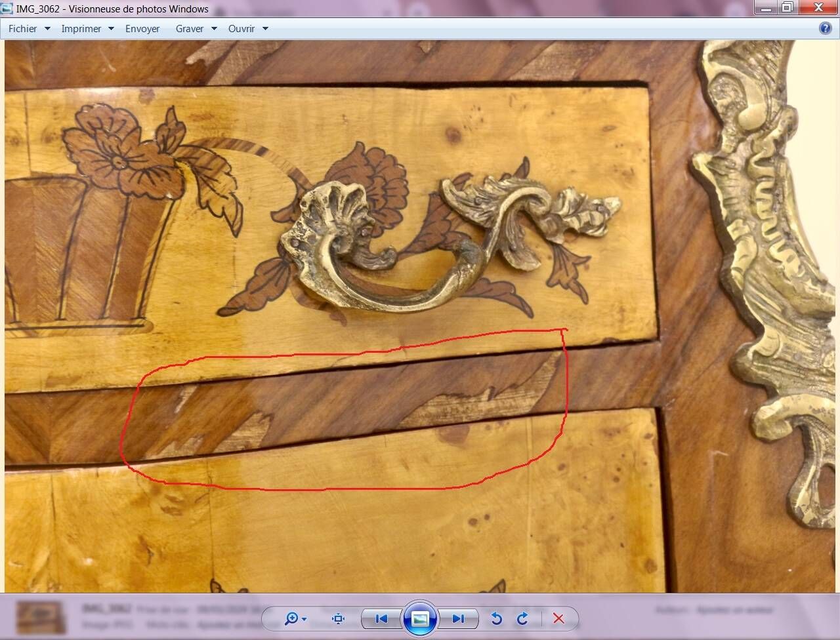Rotate the photo counterclockwise
This screenshot has height=640, width=840.
tap(497, 618)
